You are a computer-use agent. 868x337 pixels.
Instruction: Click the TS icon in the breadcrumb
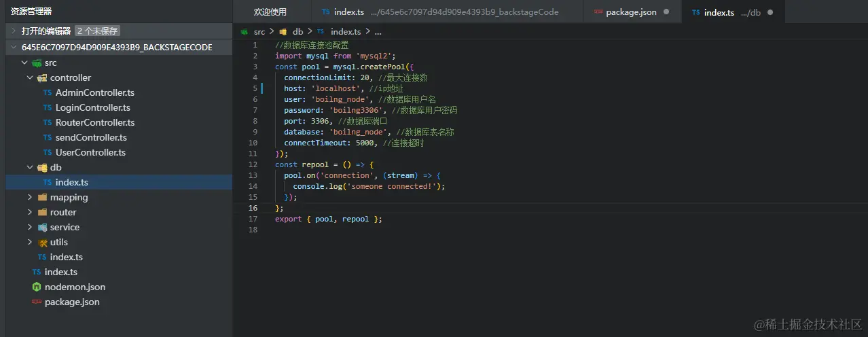(321, 31)
